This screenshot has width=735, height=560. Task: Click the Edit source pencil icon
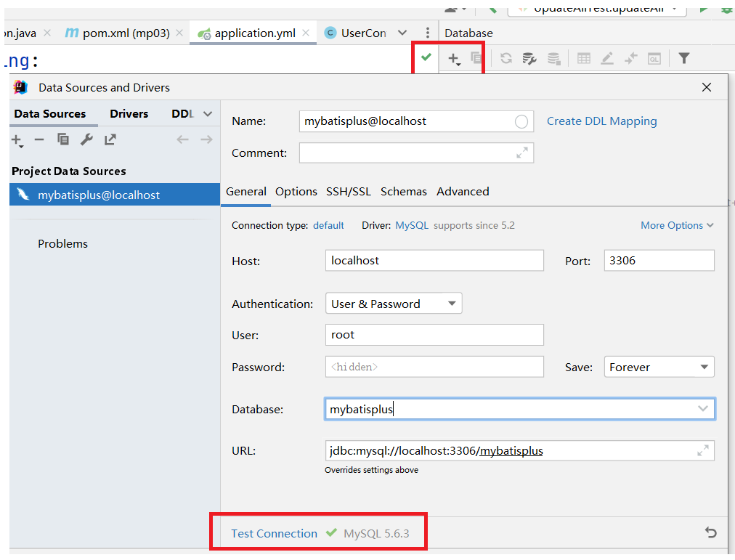tap(607, 59)
